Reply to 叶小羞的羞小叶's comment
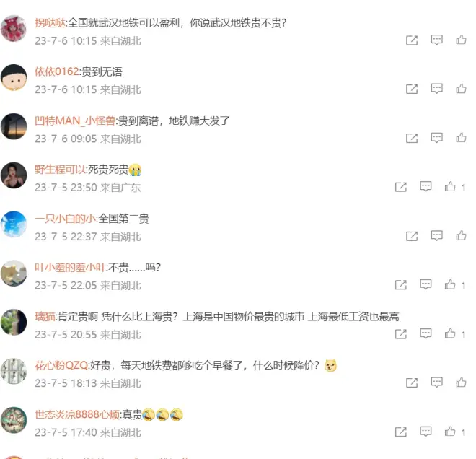The width and height of the screenshot is (476, 459). pos(426,284)
